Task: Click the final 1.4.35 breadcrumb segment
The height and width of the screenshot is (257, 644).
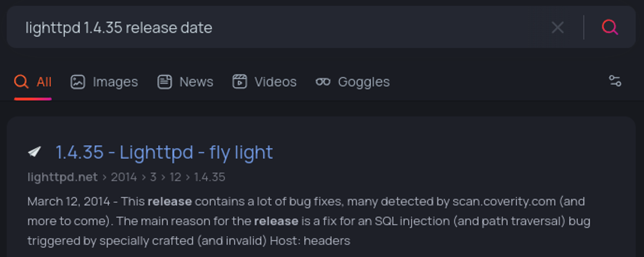Action: (210, 177)
